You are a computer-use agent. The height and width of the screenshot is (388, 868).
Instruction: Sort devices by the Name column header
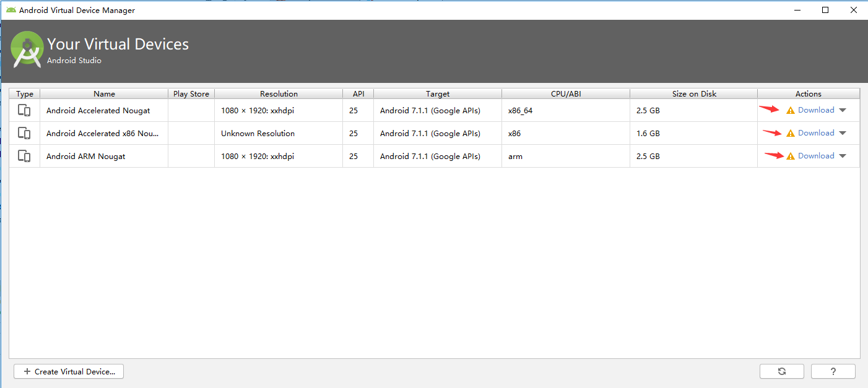(104, 93)
